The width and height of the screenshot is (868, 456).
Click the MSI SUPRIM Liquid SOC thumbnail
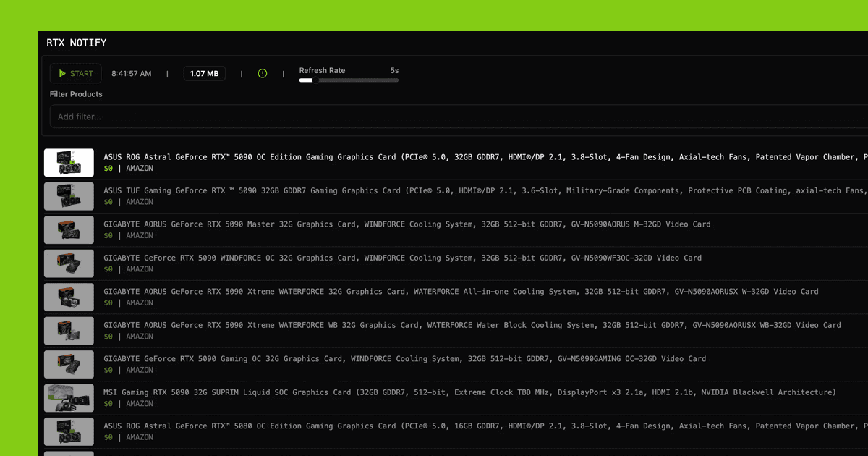(x=69, y=397)
